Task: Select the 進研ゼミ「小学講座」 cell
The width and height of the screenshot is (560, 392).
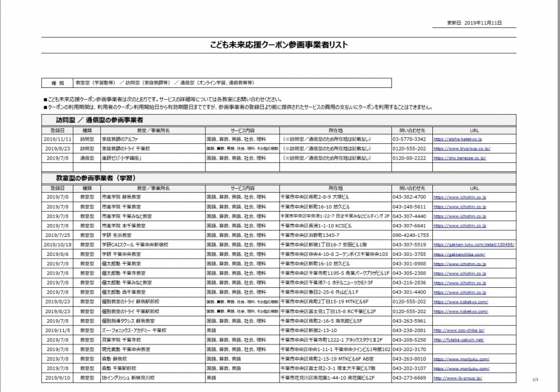Action: (x=153, y=158)
